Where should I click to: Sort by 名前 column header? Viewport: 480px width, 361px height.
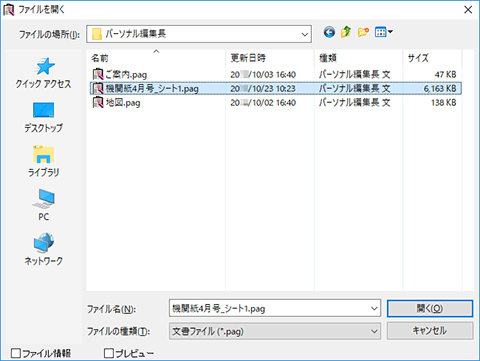156,58
